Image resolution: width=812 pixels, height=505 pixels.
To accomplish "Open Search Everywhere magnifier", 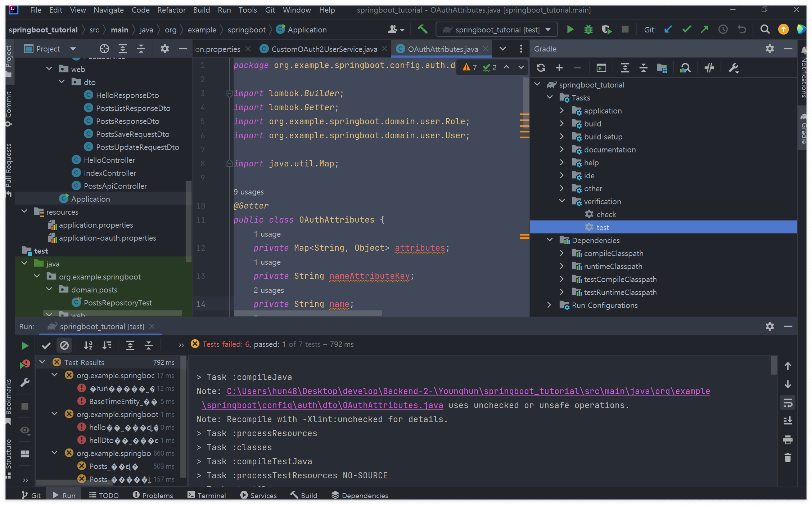I will pyautogui.click(x=765, y=29).
